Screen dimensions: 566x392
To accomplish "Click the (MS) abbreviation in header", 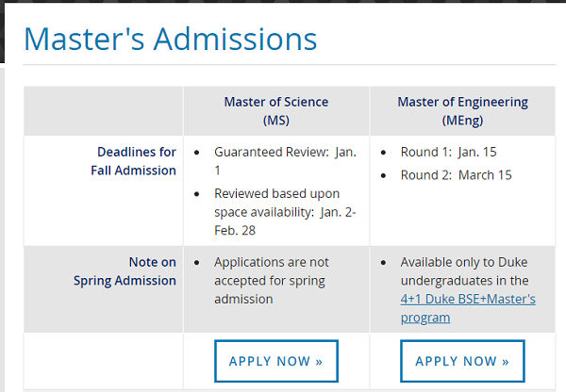I will point(275,121).
